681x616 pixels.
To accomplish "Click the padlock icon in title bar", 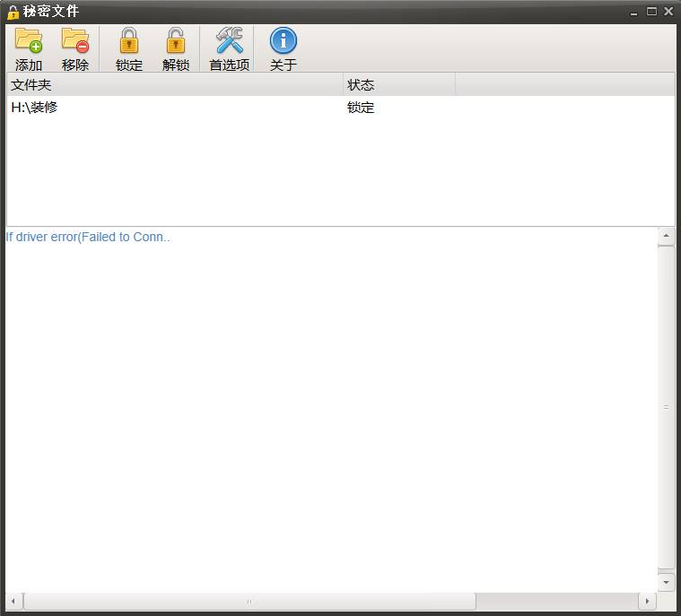I will click(13, 12).
